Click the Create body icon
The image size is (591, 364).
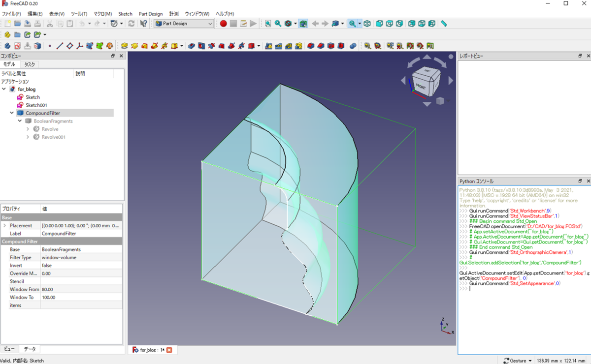click(x=7, y=46)
